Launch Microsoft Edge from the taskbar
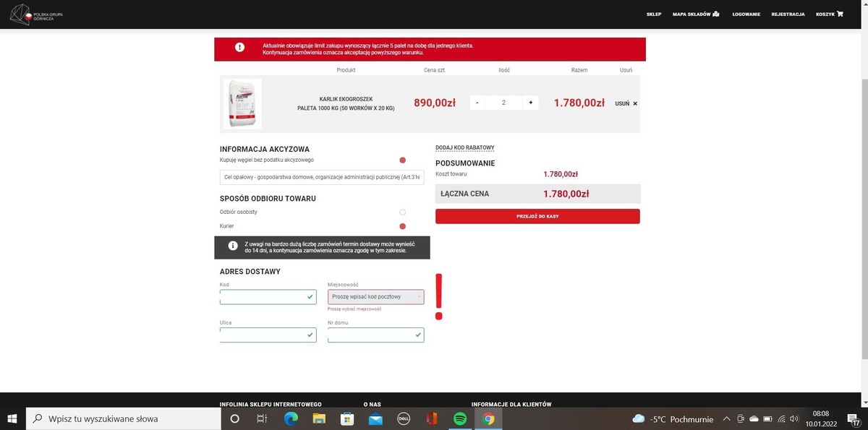Image resolution: width=868 pixels, height=430 pixels. pyautogui.click(x=291, y=418)
